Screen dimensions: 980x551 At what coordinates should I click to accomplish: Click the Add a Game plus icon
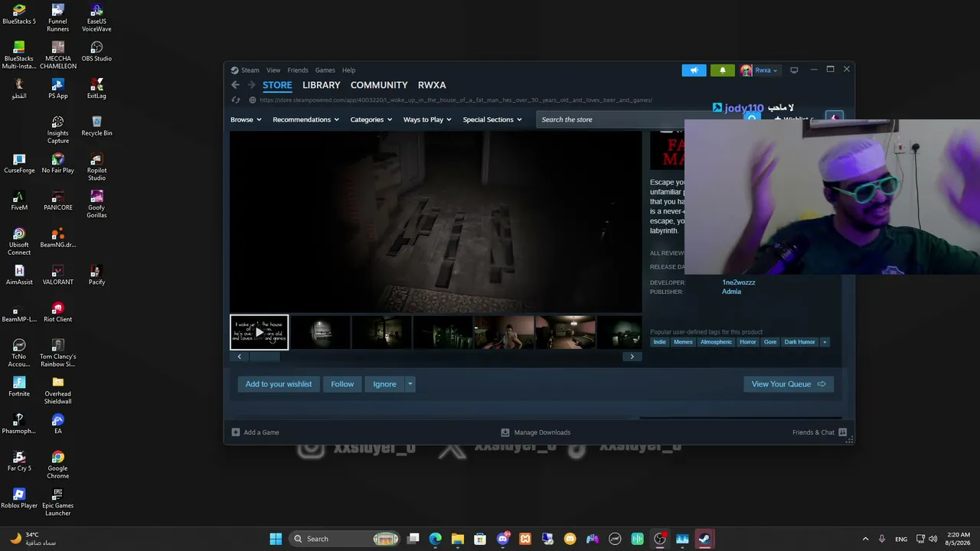[x=236, y=432]
